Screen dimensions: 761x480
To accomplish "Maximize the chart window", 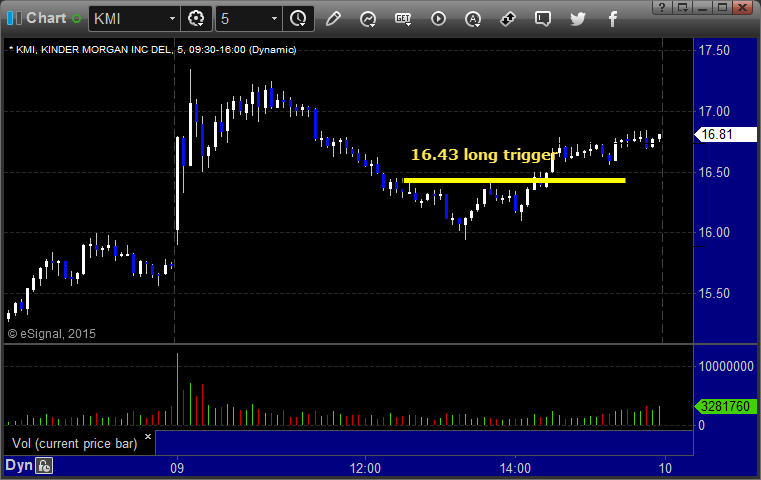I will [722, 7].
